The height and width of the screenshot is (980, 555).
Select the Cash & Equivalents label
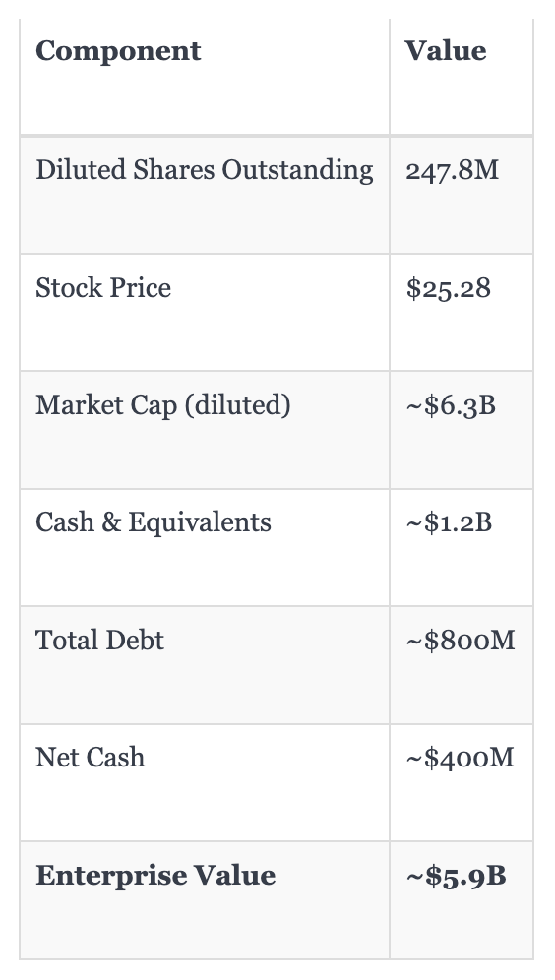[x=154, y=522]
